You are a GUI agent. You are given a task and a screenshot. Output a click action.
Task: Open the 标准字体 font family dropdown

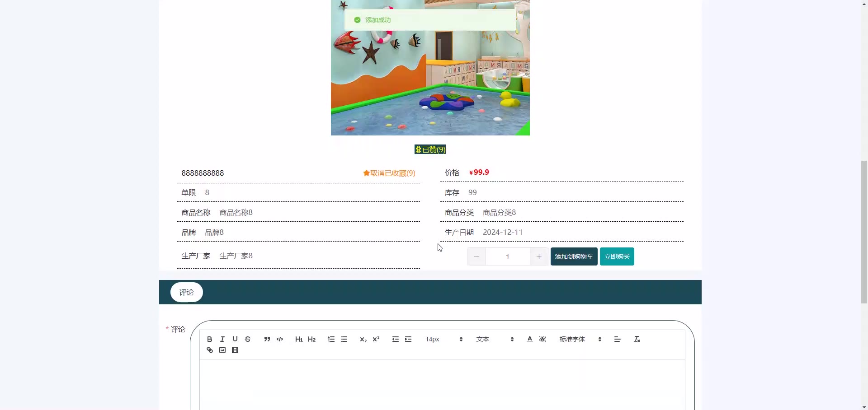point(580,339)
